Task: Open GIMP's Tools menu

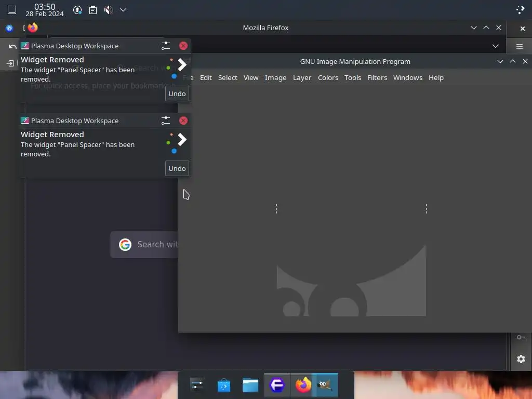Action: [x=353, y=78]
